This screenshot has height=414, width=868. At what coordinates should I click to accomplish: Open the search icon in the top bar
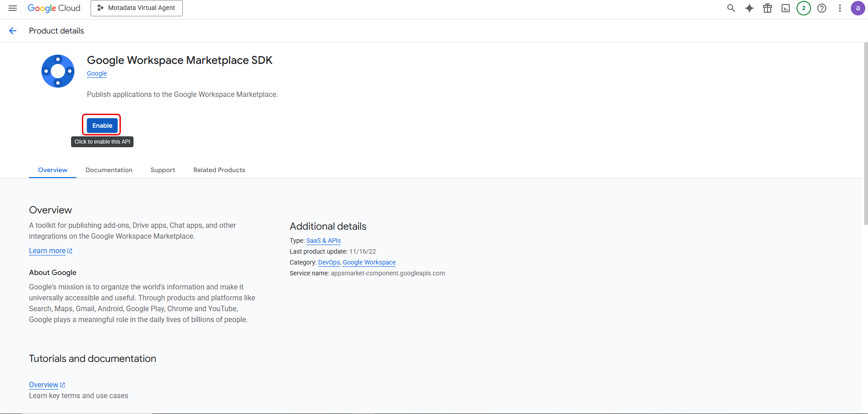(x=731, y=8)
